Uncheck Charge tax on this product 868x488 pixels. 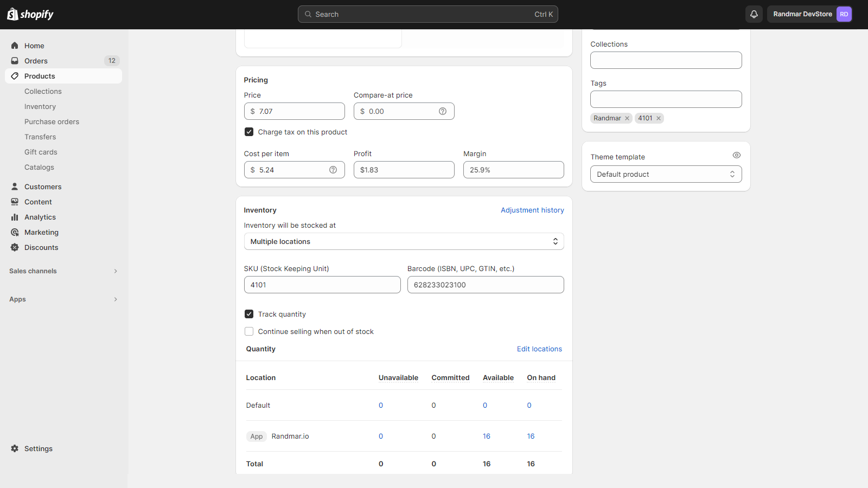pos(249,132)
